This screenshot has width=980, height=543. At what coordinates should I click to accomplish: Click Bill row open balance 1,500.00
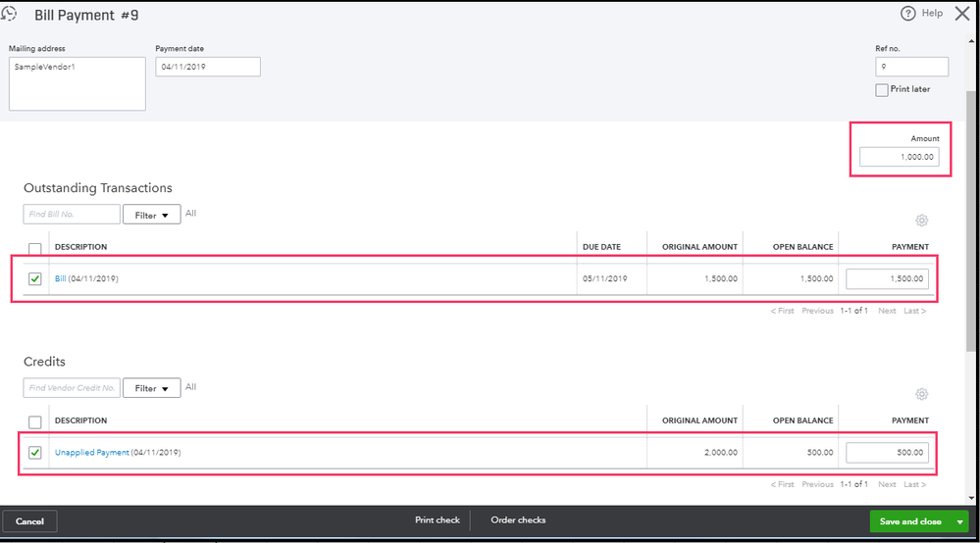click(816, 278)
